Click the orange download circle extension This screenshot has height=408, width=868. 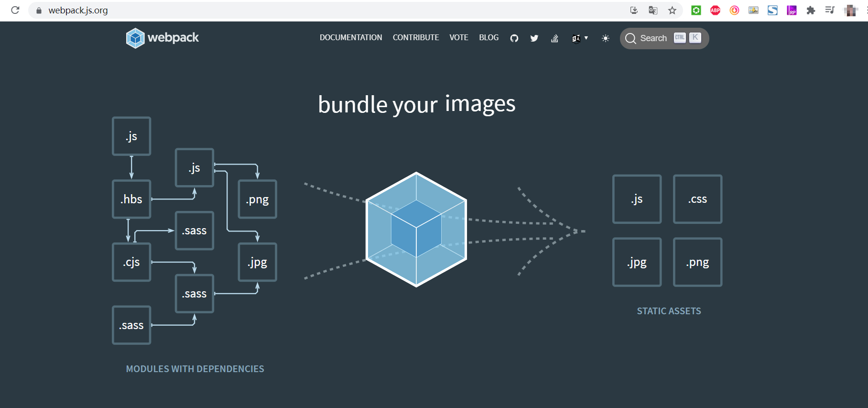pos(734,10)
